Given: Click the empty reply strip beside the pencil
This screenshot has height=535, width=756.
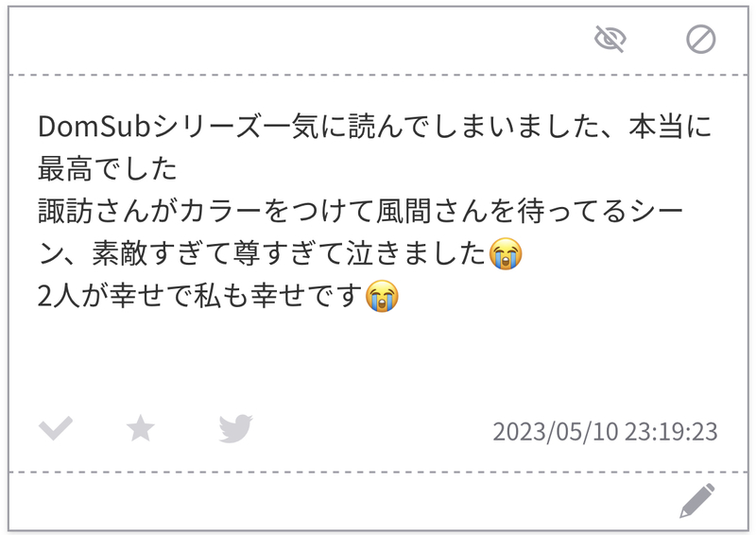Looking at the screenshot, I should (x=337, y=501).
